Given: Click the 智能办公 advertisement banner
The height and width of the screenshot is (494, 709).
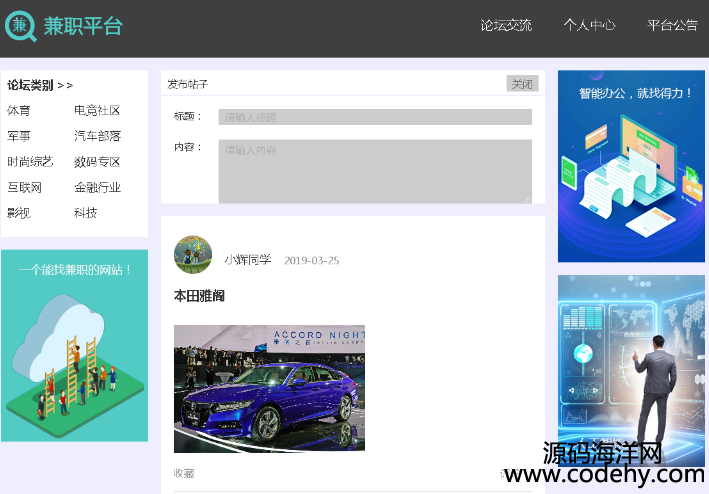Looking at the screenshot, I should (x=631, y=166).
